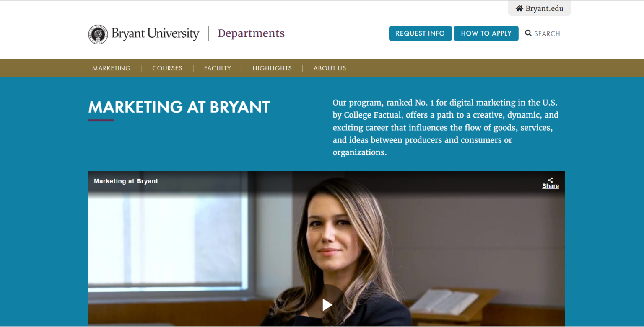
Task: Click the SEARCH text label
Action: (547, 33)
